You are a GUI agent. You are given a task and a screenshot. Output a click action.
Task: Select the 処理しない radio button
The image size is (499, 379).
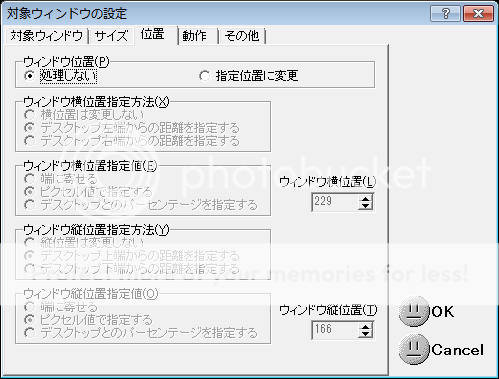(x=60, y=76)
